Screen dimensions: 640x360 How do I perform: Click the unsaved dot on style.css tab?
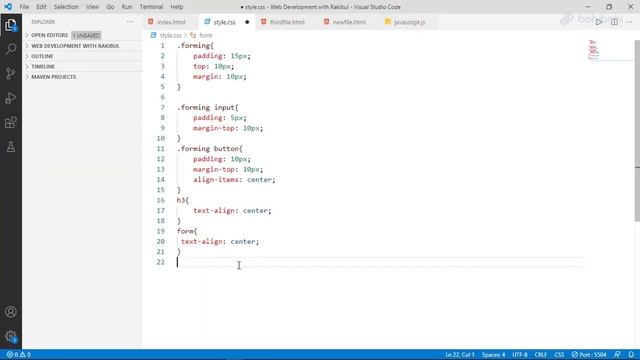tap(247, 22)
